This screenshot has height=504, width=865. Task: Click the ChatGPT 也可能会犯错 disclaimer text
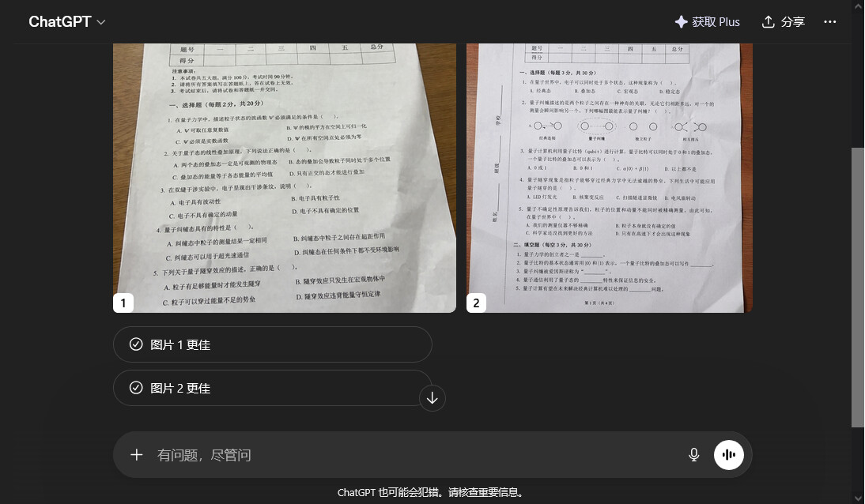pyautogui.click(x=430, y=492)
